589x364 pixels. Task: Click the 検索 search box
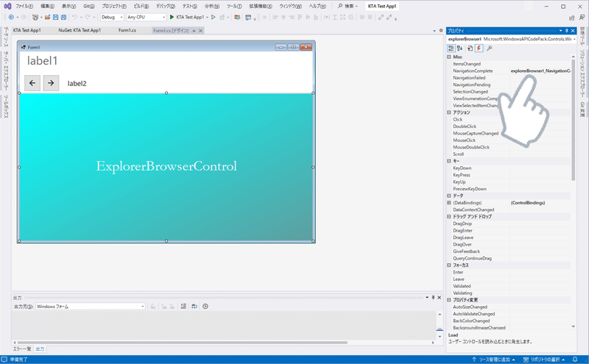point(348,7)
